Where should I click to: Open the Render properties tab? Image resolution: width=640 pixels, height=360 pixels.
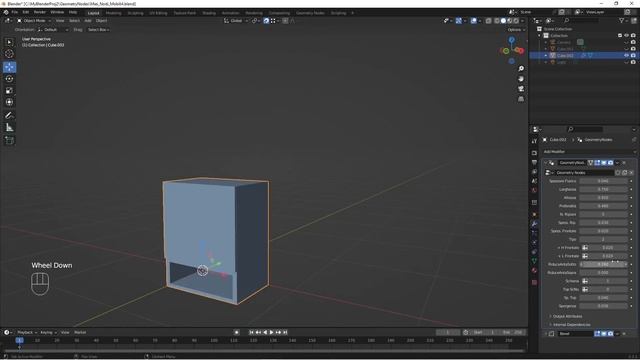click(534, 153)
